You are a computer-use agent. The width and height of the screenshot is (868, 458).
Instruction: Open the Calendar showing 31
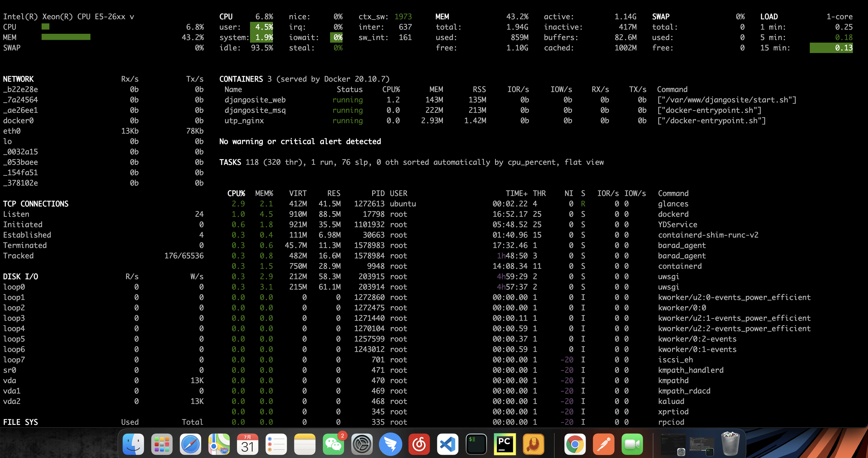(x=247, y=444)
